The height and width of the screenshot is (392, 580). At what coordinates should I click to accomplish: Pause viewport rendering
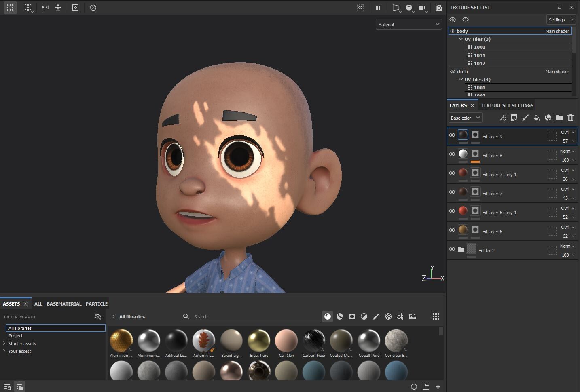pos(378,8)
